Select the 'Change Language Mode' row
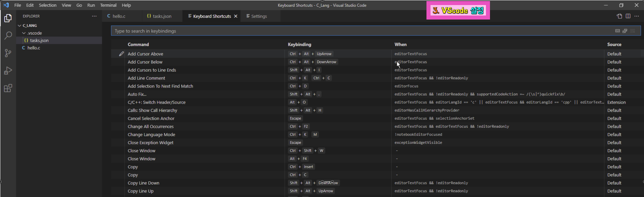Viewport: 644px width, 197px height. [377, 135]
